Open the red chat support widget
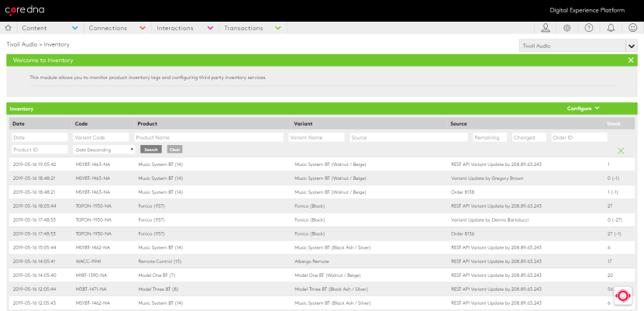Viewport: 644px width, 311px height. [x=623, y=295]
